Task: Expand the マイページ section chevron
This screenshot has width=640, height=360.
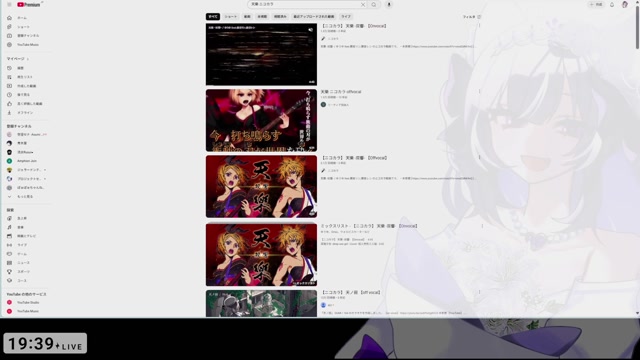Action: point(28,59)
